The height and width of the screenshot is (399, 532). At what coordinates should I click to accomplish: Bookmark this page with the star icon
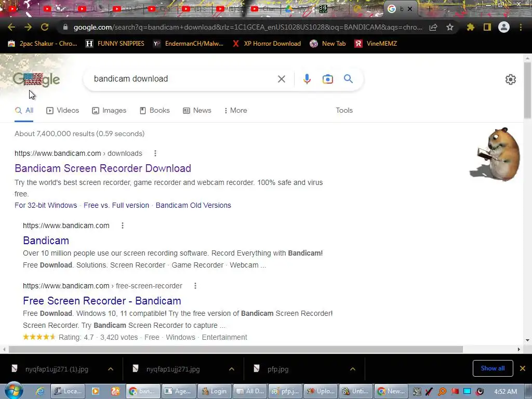pos(450,27)
